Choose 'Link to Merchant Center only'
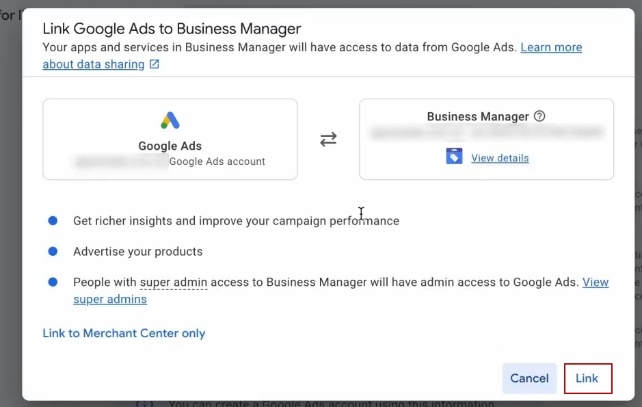Viewport: 642px width, 407px height. pyautogui.click(x=124, y=333)
